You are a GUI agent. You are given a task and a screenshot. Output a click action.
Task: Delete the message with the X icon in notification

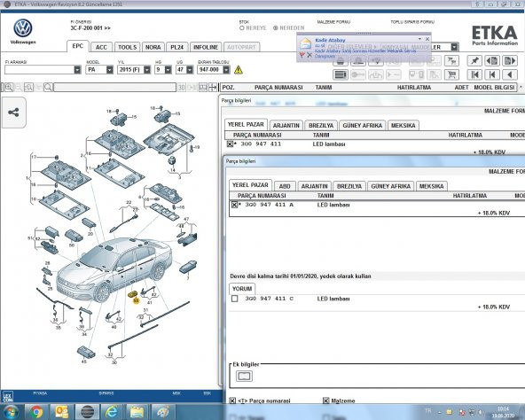(x=310, y=55)
